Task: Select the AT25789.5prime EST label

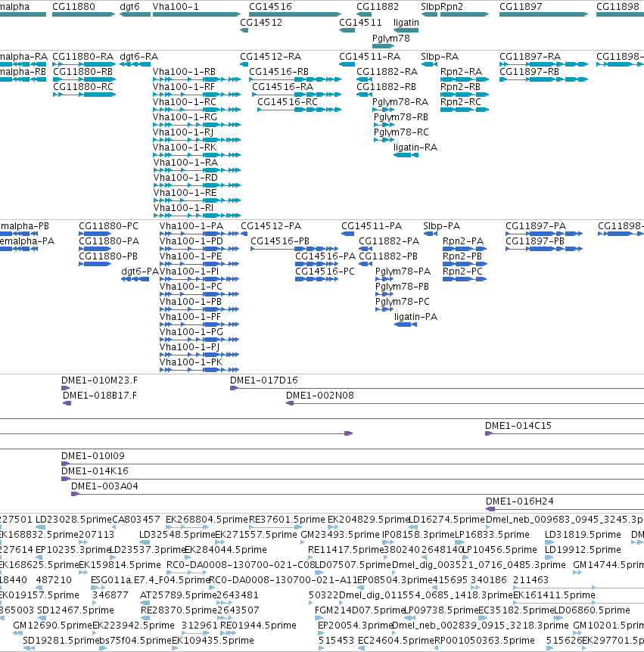Action: pyautogui.click(x=178, y=595)
